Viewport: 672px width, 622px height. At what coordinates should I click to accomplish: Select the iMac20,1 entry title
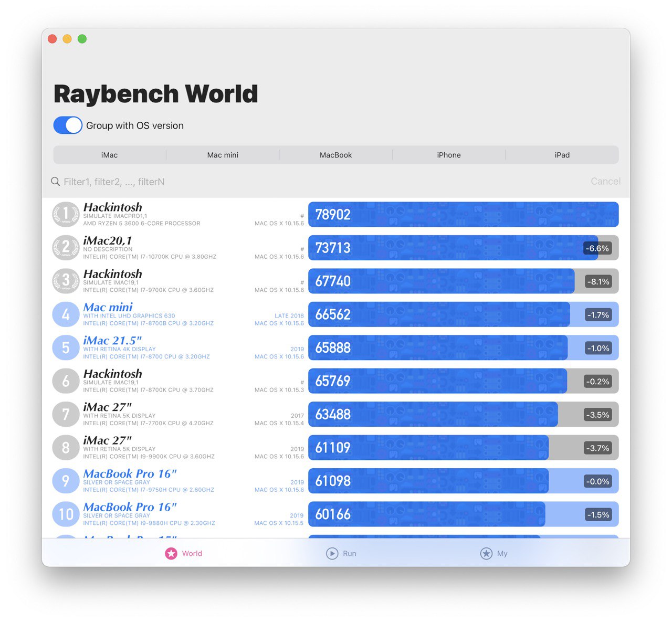(108, 240)
